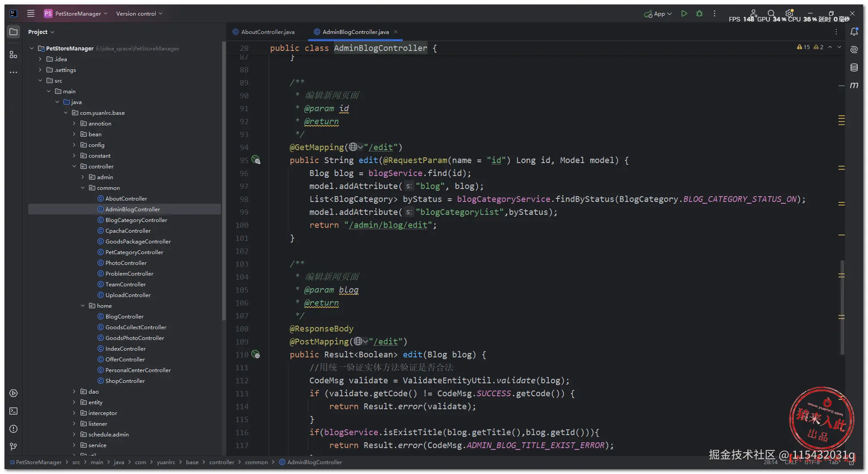The height and width of the screenshot is (474, 868).
Task: Click the warnings count indicator
Action: pos(810,47)
